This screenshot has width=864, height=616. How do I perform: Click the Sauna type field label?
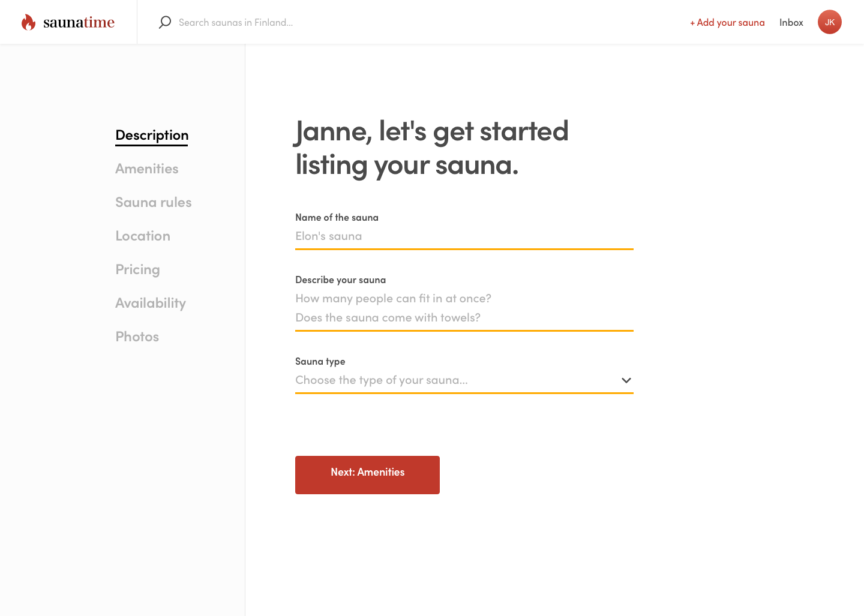click(x=320, y=362)
